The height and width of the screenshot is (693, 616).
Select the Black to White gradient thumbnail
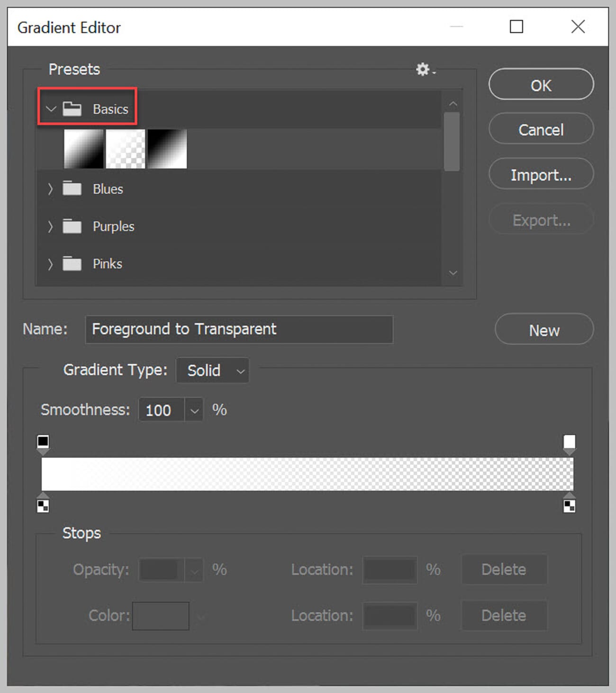[167, 148]
